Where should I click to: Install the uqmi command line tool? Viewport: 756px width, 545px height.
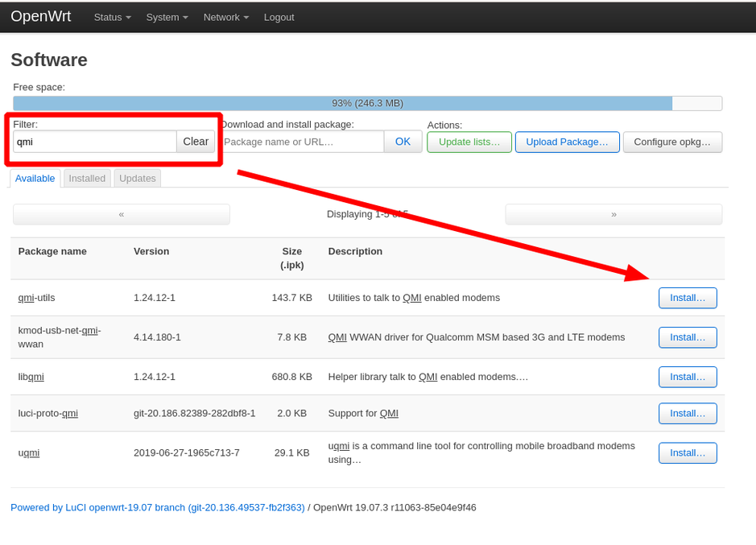(x=688, y=452)
